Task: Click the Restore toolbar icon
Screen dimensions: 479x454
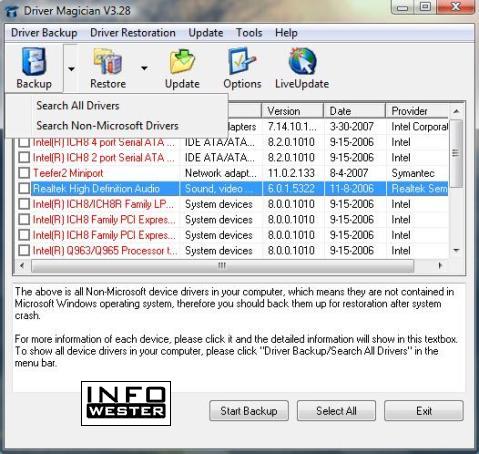Action: (x=108, y=61)
